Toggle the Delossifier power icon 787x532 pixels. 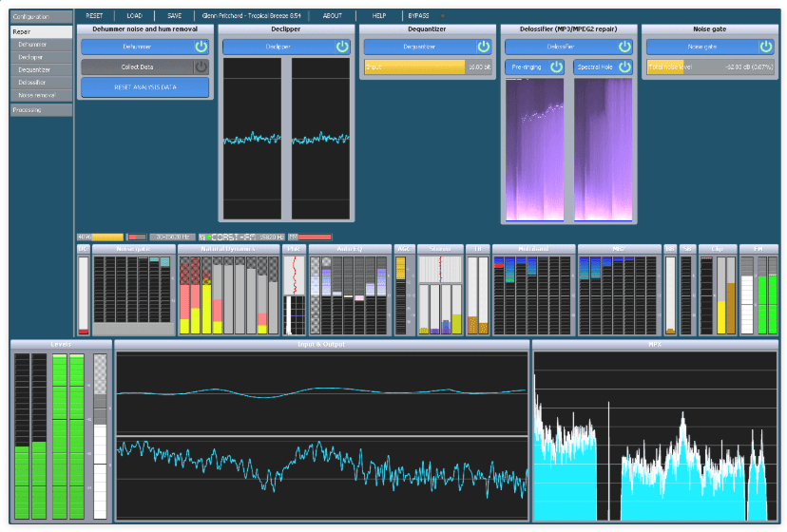tap(624, 47)
